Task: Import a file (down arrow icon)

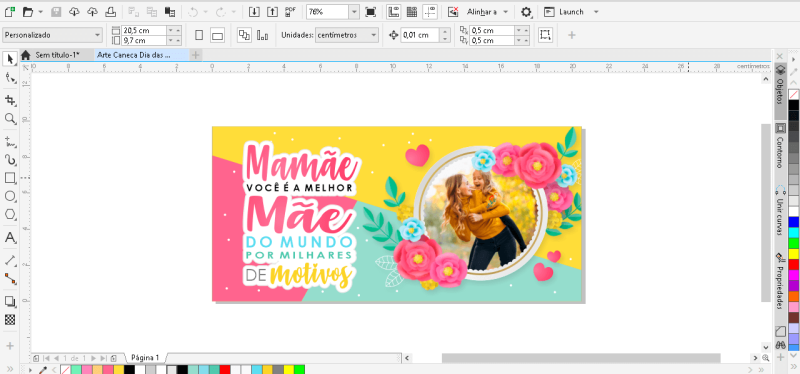Action: pos(254,11)
